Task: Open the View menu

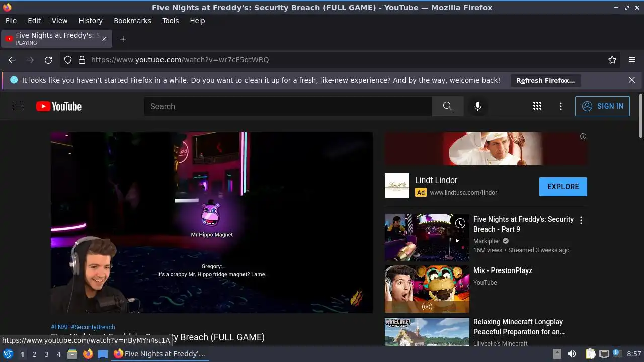Action: [x=59, y=21]
